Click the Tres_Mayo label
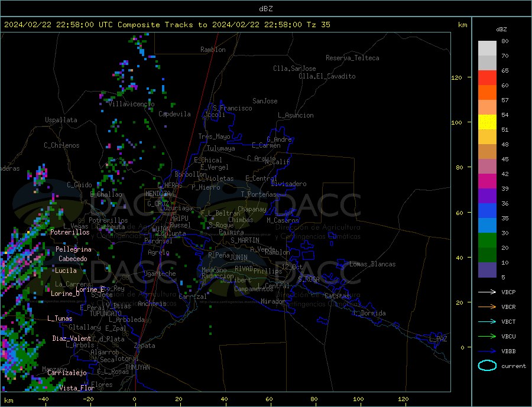Screen dimensions: 532x407 [214, 136]
